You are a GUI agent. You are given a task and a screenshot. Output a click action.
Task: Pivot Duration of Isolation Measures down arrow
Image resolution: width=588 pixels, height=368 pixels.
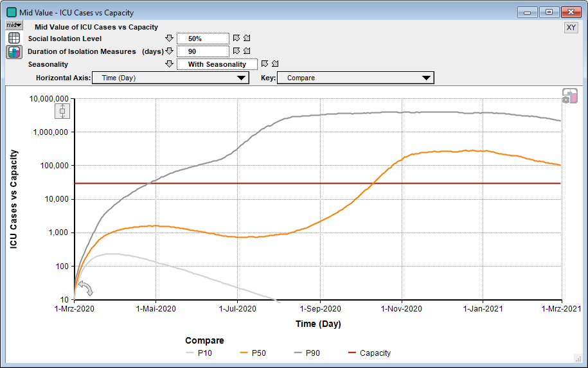coord(169,51)
